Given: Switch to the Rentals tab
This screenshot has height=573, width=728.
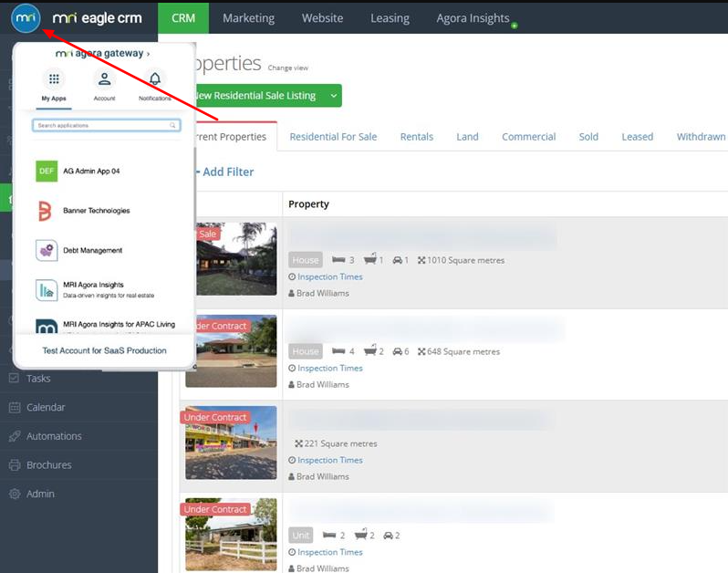Looking at the screenshot, I should click(416, 137).
